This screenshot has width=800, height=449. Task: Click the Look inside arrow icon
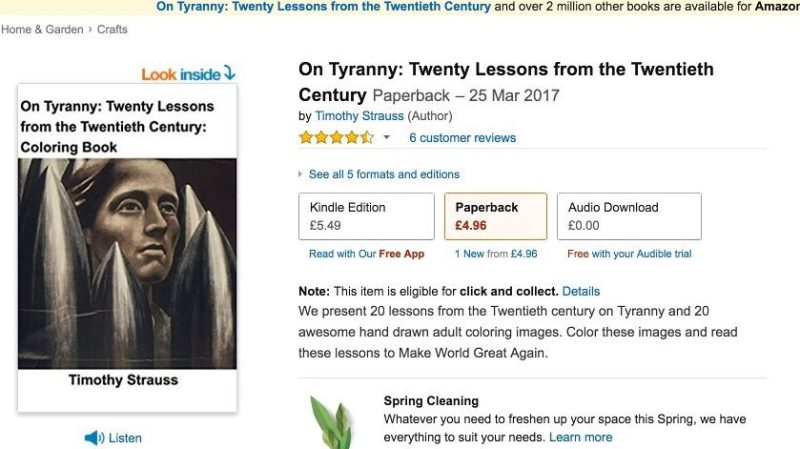click(229, 73)
